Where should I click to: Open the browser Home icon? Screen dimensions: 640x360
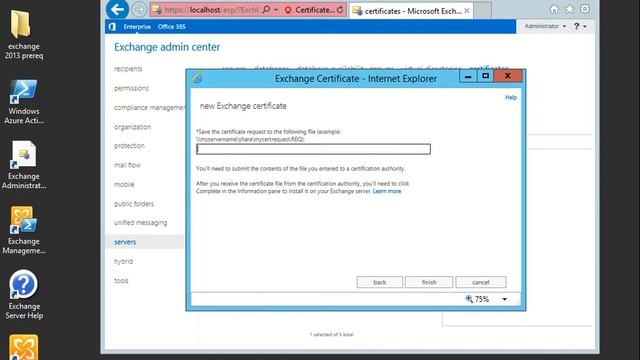(554, 9)
